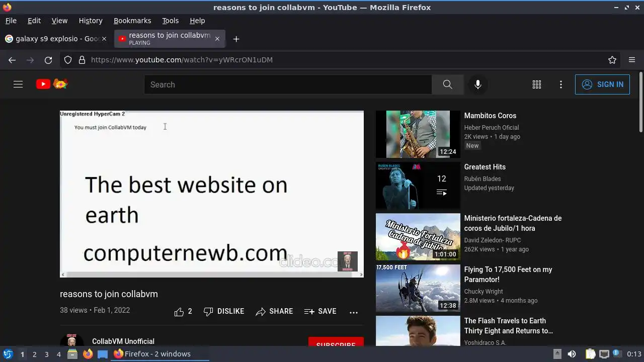
Task: Open the Paramotor video thumbnail
Action: 418,288
